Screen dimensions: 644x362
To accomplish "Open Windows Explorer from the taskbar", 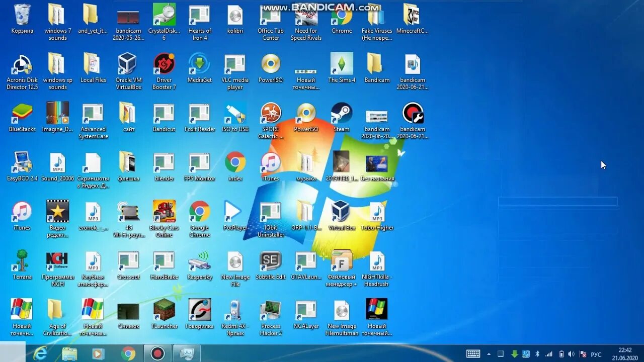I will (69, 353).
